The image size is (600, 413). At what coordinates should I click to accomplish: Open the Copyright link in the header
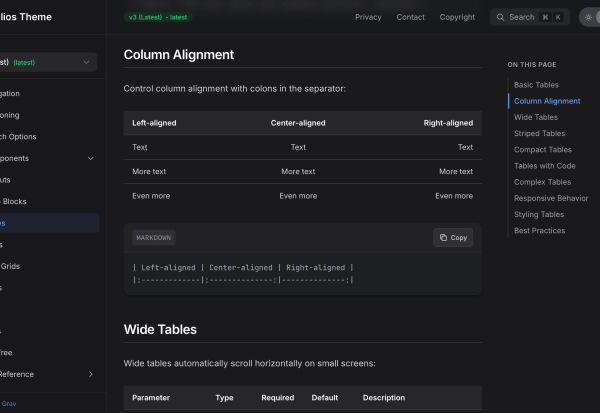coord(457,17)
